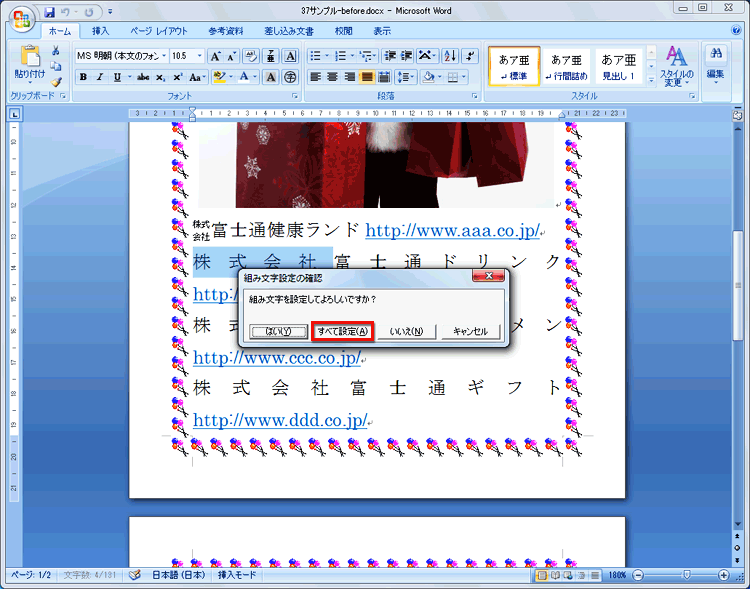
Task: Click font color A swatch
Action: 244,77
